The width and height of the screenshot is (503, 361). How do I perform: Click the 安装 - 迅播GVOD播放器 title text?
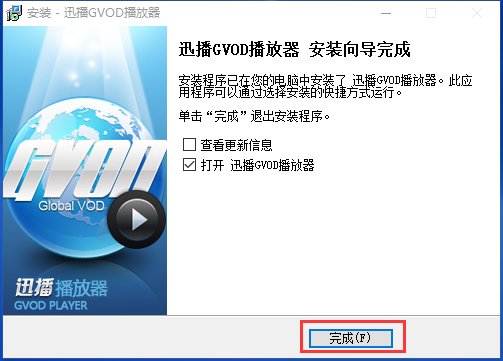click(94, 13)
